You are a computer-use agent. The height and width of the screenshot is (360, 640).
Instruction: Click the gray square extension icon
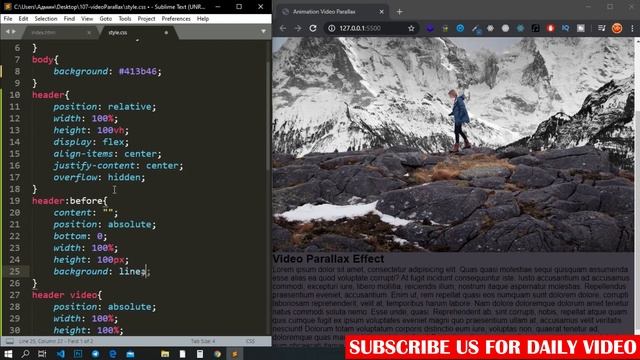tap(581, 28)
